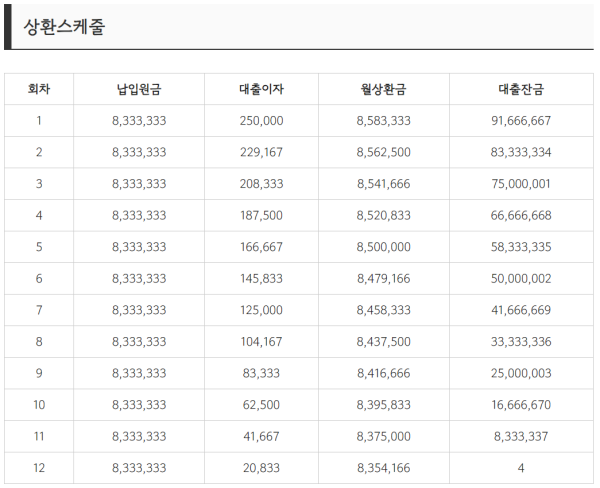Click the interest value 250,000
The height and width of the screenshot is (488, 600).
[x=261, y=121]
